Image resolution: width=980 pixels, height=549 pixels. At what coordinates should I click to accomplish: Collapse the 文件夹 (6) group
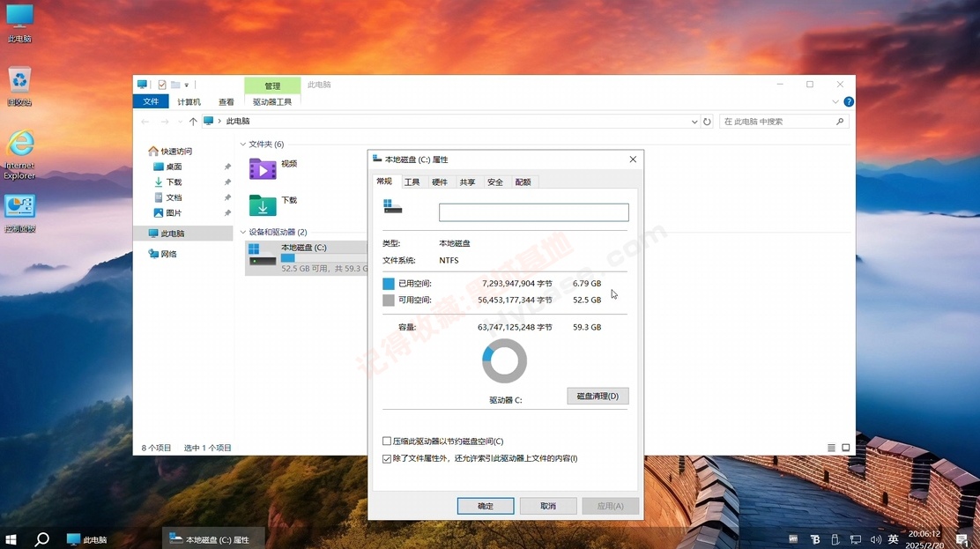[243, 145]
